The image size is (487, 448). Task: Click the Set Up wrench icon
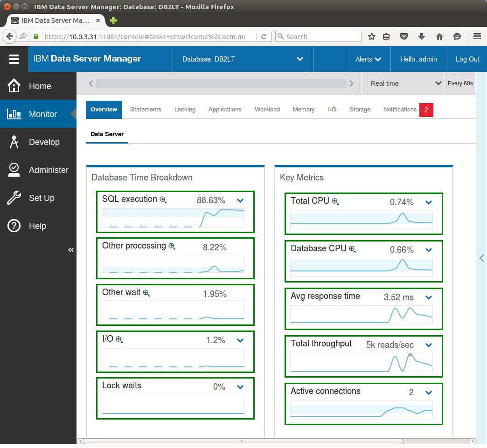click(14, 198)
